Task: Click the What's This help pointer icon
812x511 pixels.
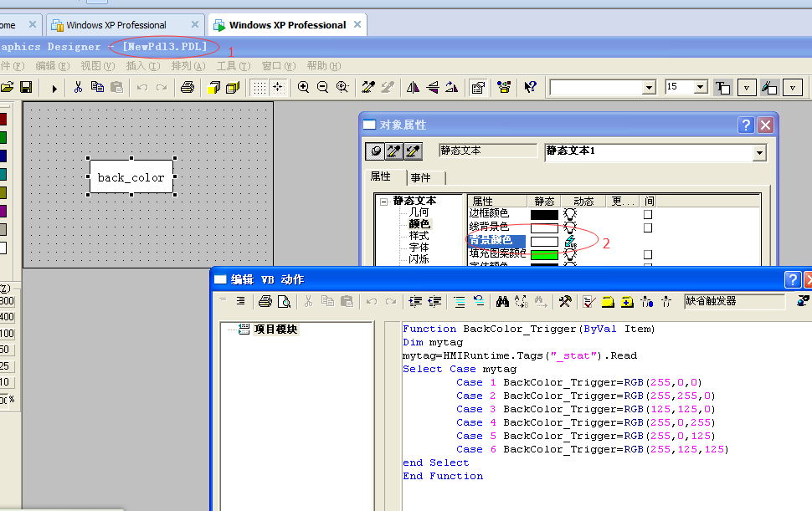Action: pyautogui.click(x=530, y=87)
